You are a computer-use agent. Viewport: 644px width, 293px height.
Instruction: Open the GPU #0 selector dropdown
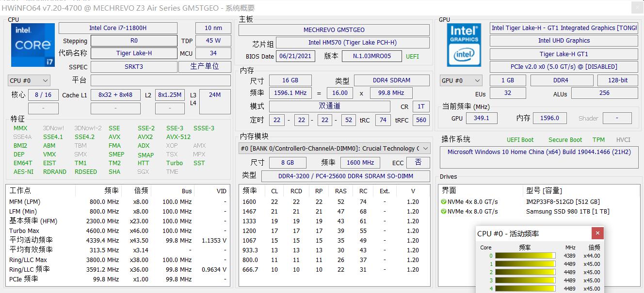(x=461, y=80)
